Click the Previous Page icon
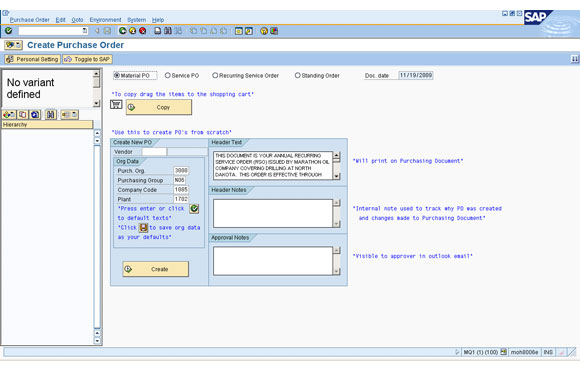 pyautogui.click(x=203, y=31)
